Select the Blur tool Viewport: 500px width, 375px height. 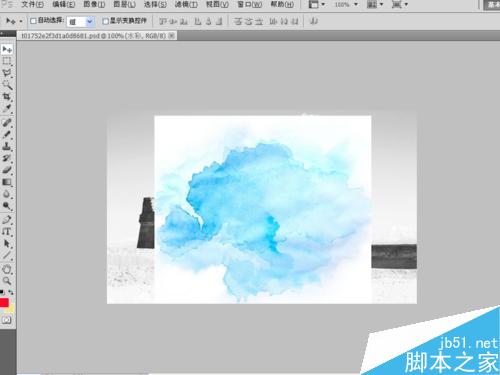pyautogui.click(x=7, y=194)
